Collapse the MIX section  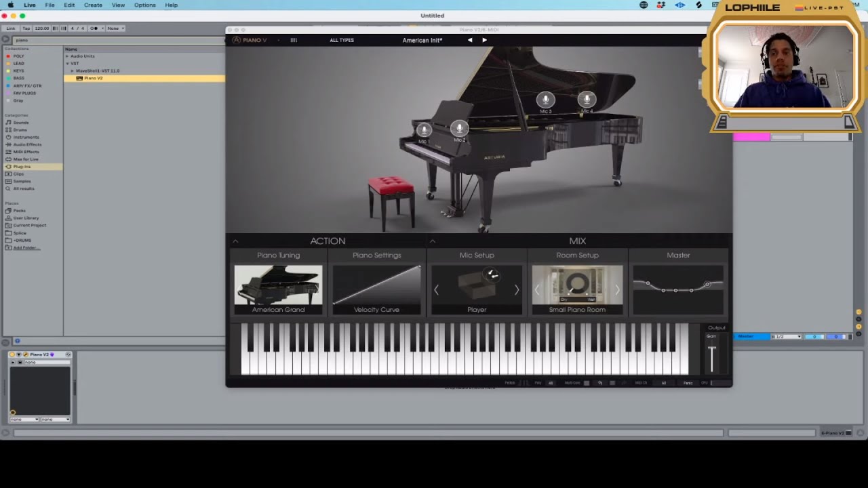pyautogui.click(x=432, y=241)
